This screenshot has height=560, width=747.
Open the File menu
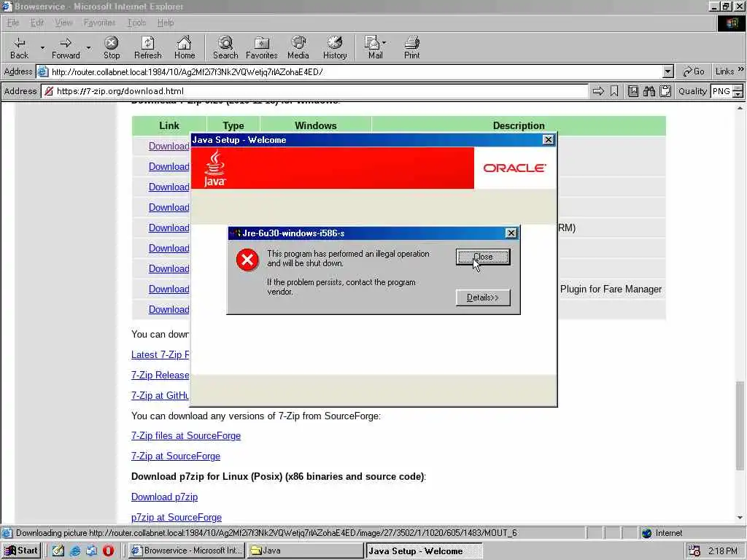13,23
